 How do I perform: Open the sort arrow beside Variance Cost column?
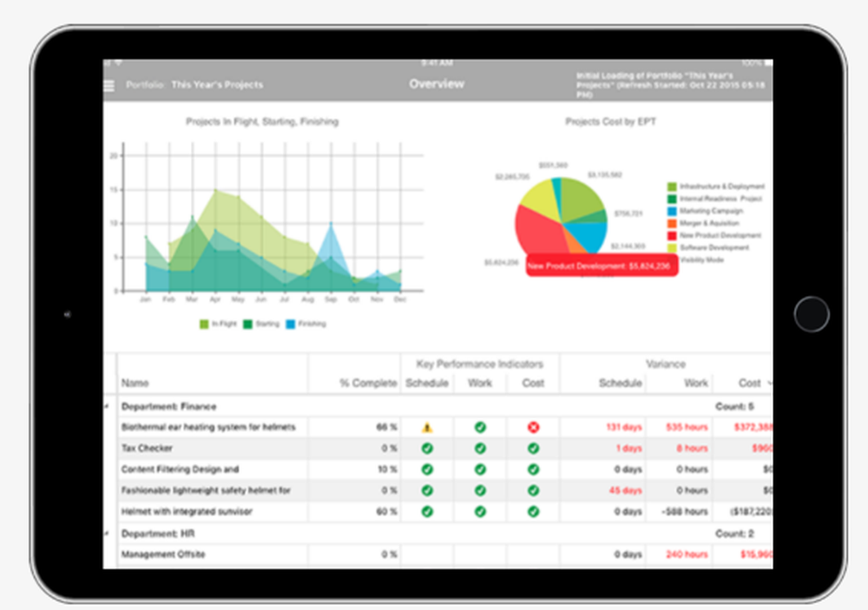tap(769, 383)
